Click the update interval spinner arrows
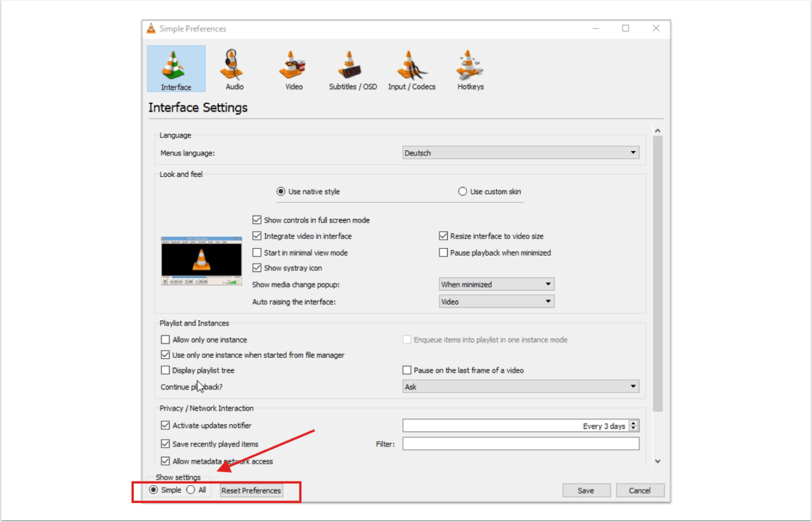 click(634, 426)
